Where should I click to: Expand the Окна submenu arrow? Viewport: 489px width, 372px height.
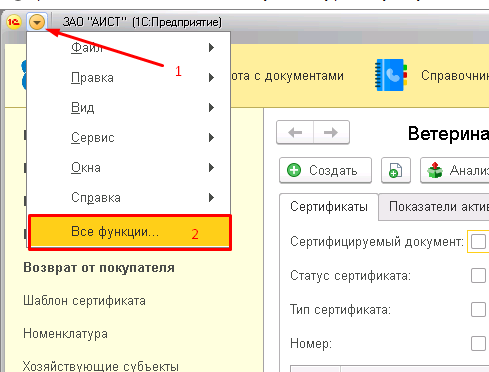[x=211, y=168]
